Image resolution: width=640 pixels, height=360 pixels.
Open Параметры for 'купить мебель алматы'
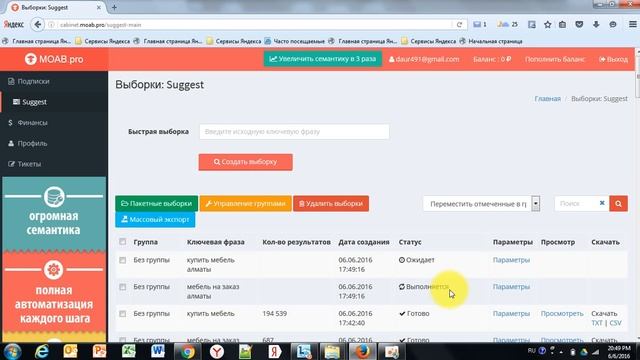pos(511,260)
